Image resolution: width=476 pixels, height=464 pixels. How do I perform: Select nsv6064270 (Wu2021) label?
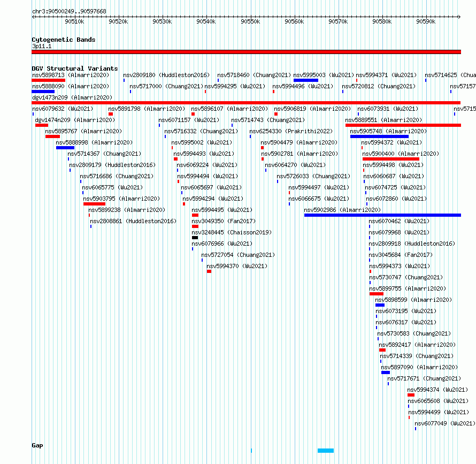(295, 165)
